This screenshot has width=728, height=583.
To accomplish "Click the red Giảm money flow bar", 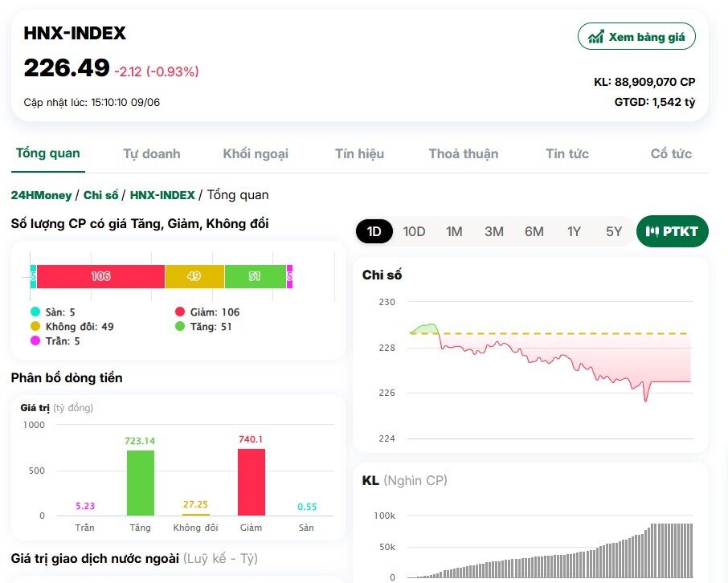I will pos(252,482).
